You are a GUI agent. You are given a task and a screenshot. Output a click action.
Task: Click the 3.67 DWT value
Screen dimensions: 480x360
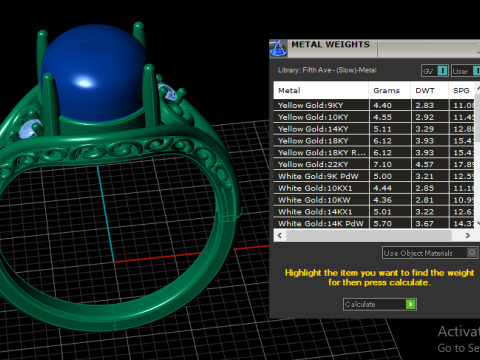click(x=424, y=223)
